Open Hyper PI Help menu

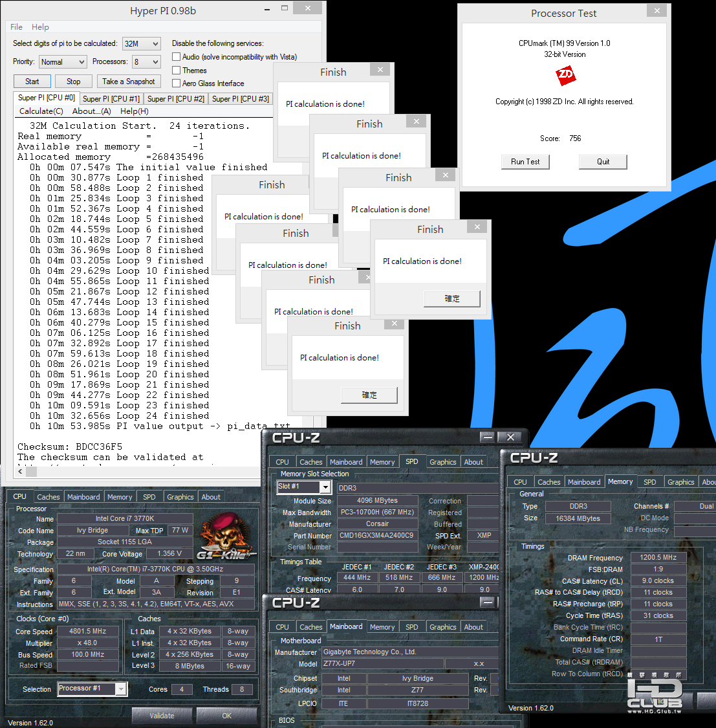click(40, 27)
